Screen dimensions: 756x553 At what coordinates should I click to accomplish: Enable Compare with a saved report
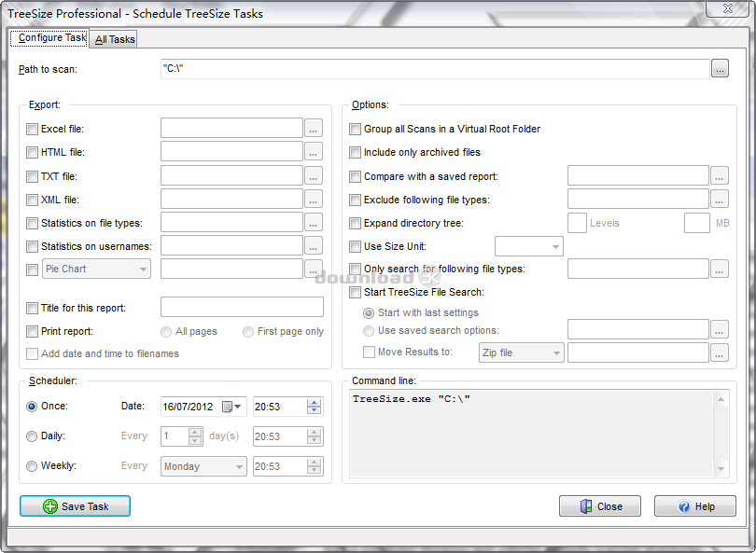355,176
